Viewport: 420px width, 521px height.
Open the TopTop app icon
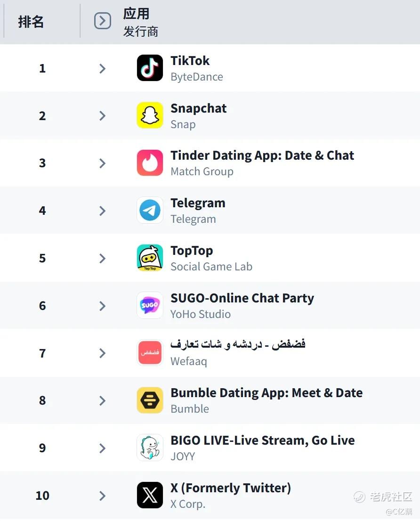150,258
